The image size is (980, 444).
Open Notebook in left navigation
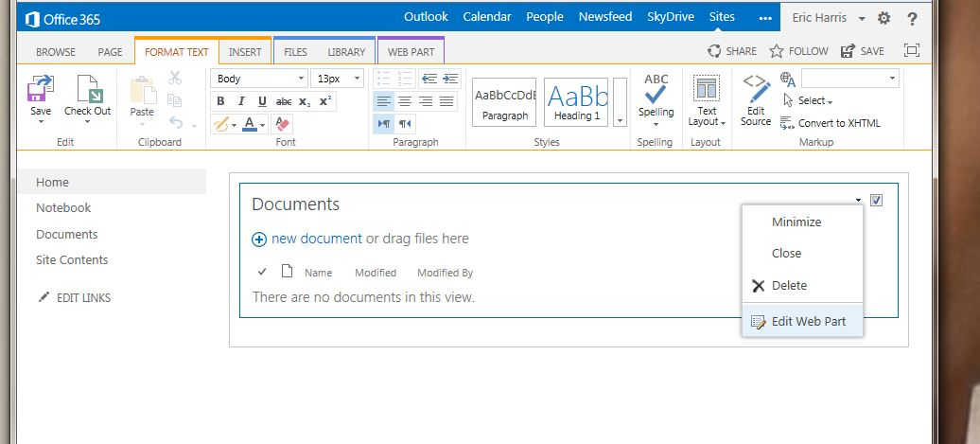click(x=63, y=207)
